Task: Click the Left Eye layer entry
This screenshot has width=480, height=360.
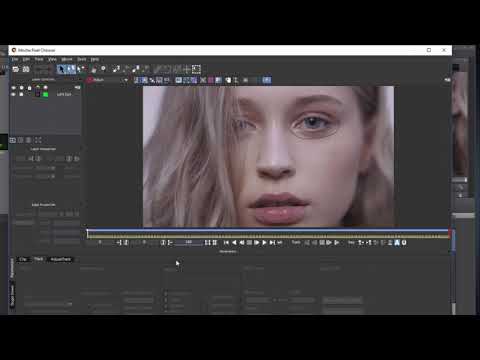Action: 64,95
